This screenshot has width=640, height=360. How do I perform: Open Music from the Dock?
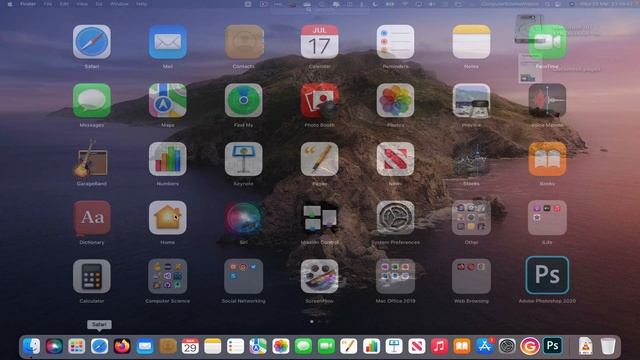(439, 347)
